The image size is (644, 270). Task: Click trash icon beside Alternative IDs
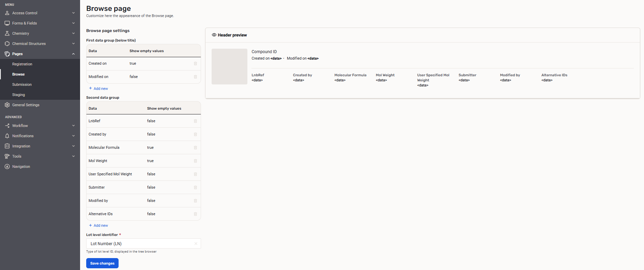(195, 214)
